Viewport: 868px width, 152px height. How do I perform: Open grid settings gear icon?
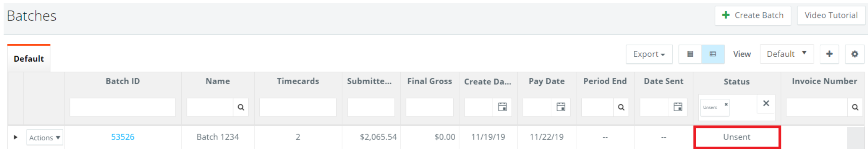tap(854, 54)
